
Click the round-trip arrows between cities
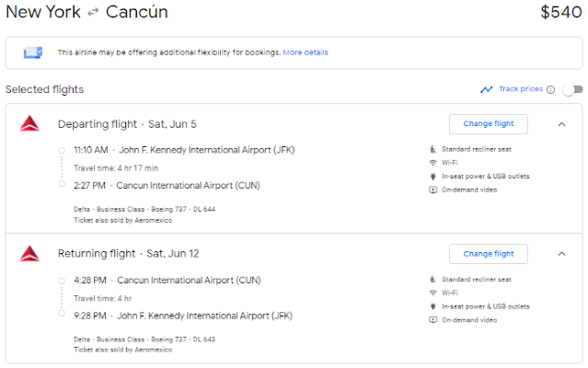pos(92,13)
